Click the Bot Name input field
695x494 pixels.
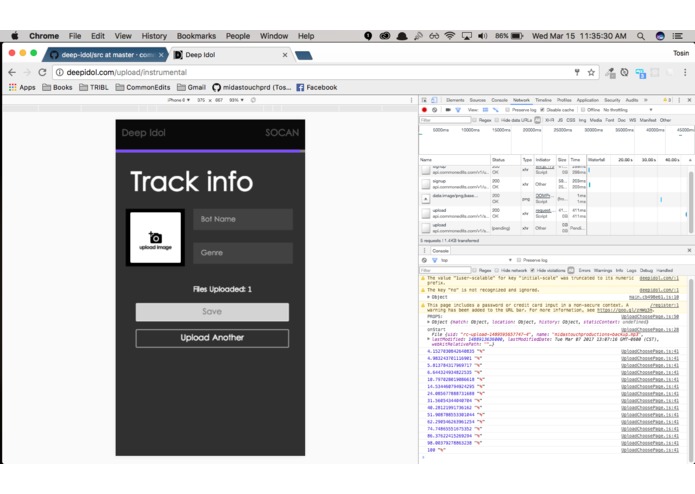pos(243,219)
